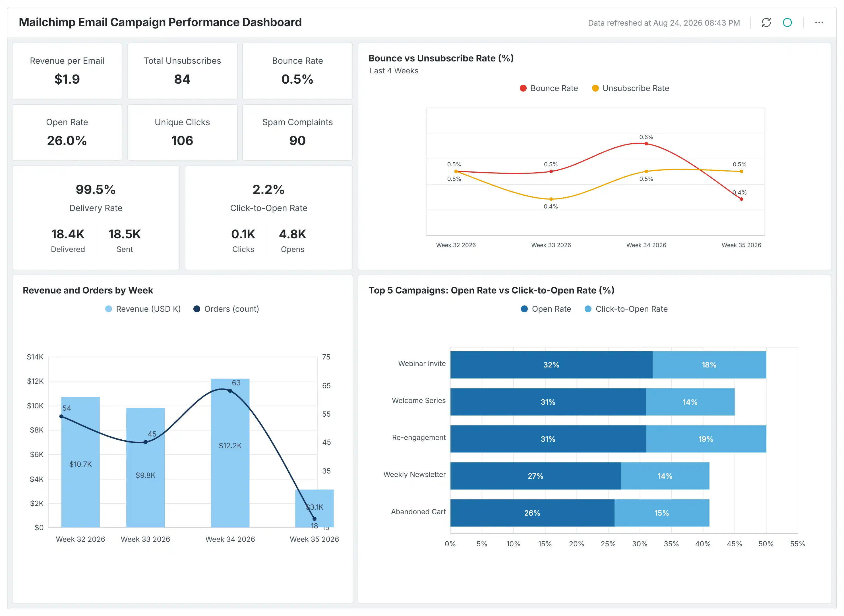Image resolution: width=844 pixels, height=616 pixels.
Task: Click the yellow Unsubscribe Rate legend dot
Action: click(x=595, y=88)
